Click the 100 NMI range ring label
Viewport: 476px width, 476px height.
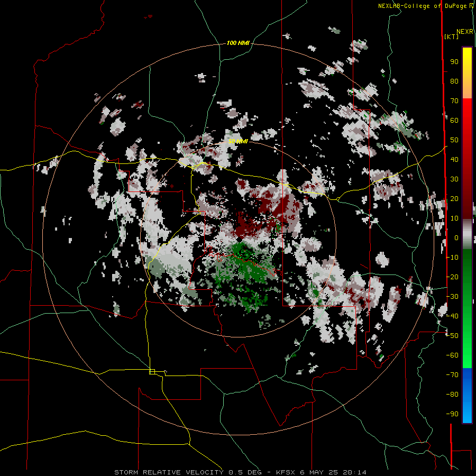(x=238, y=43)
